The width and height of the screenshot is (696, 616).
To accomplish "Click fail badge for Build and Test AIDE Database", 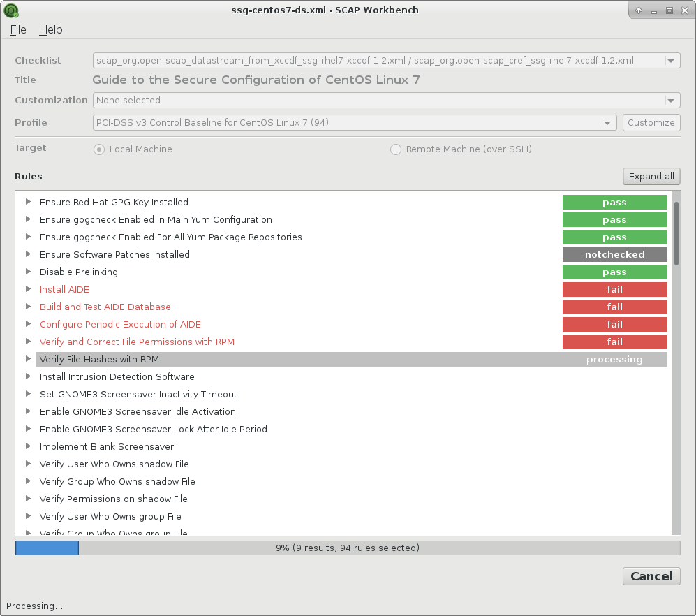I will pos(615,307).
